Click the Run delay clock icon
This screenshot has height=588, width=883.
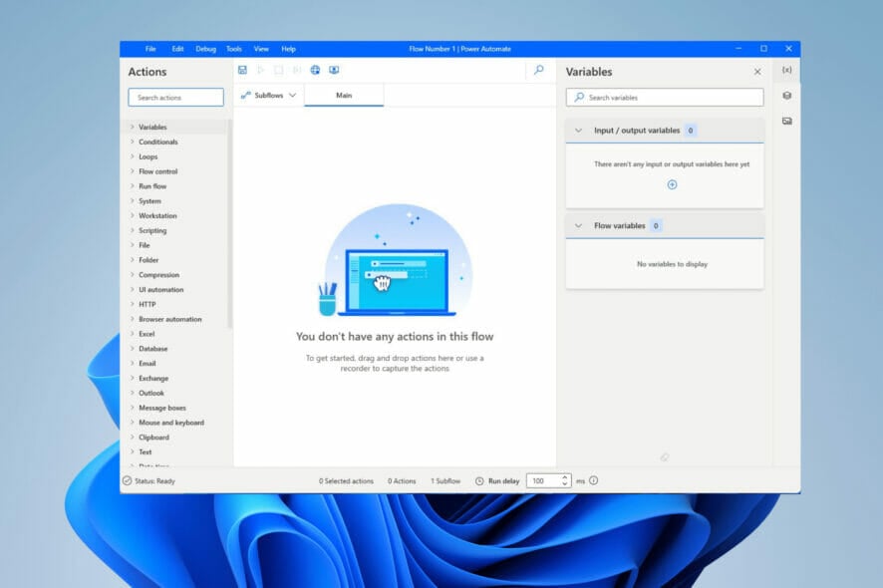[480, 480]
